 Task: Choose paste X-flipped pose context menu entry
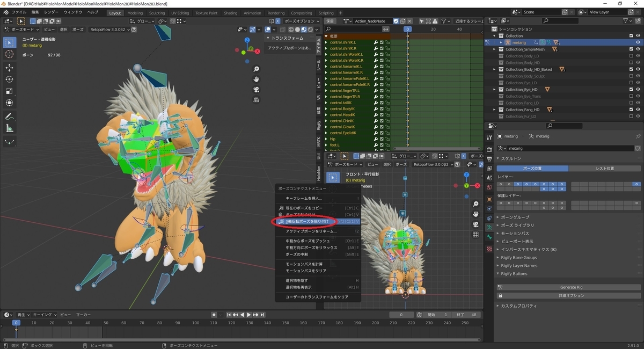pyautogui.click(x=318, y=221)
